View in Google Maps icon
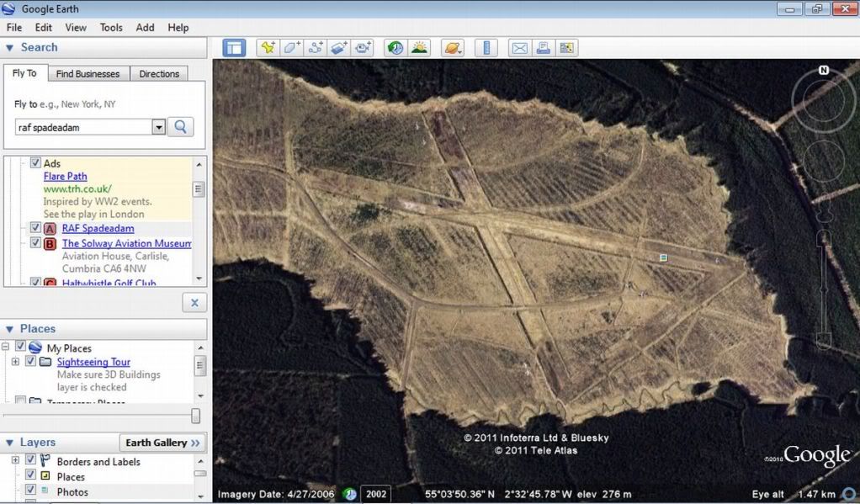The width and height of the screenshot is (860, 504). (566, 48)
